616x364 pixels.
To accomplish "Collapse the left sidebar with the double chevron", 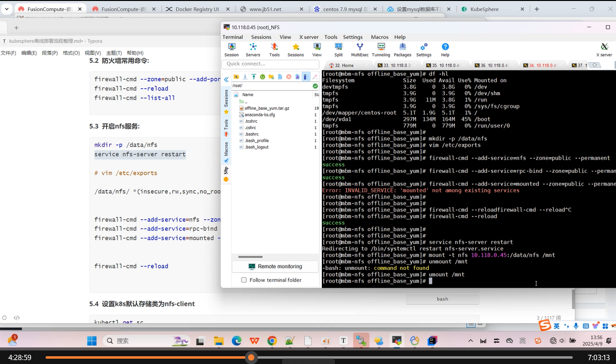I will tap(226, 79).
